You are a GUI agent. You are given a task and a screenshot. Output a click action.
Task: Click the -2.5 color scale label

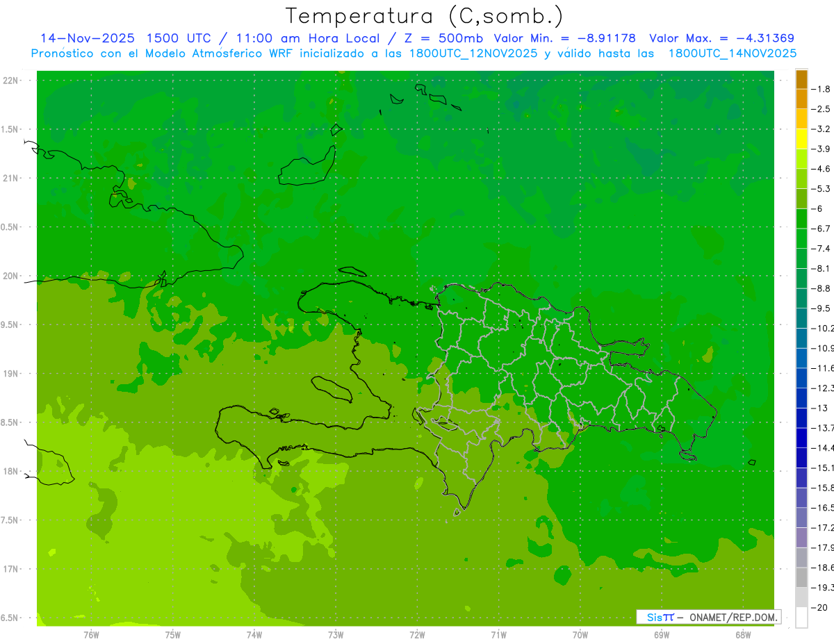(x=821, y=109)
